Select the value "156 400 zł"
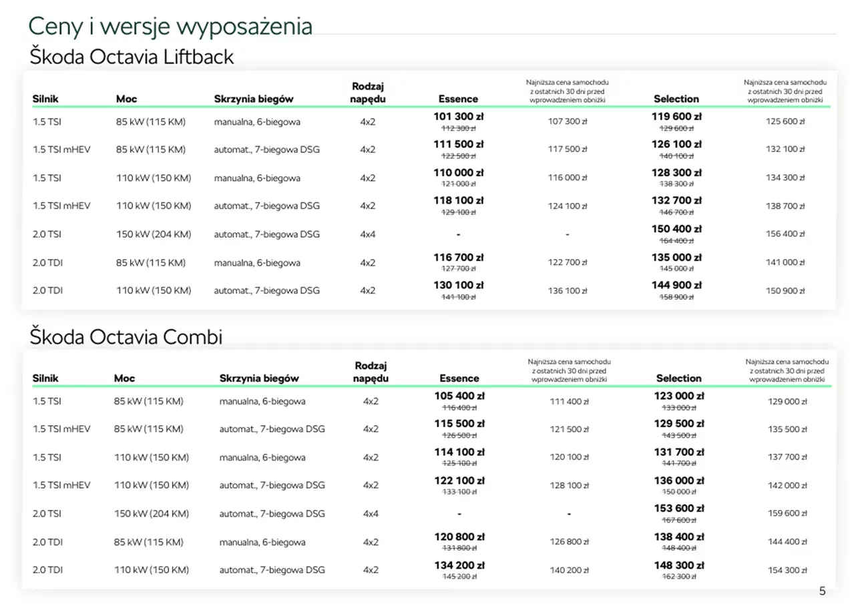Screen dimensions: 868x610 tap(785, 234)
